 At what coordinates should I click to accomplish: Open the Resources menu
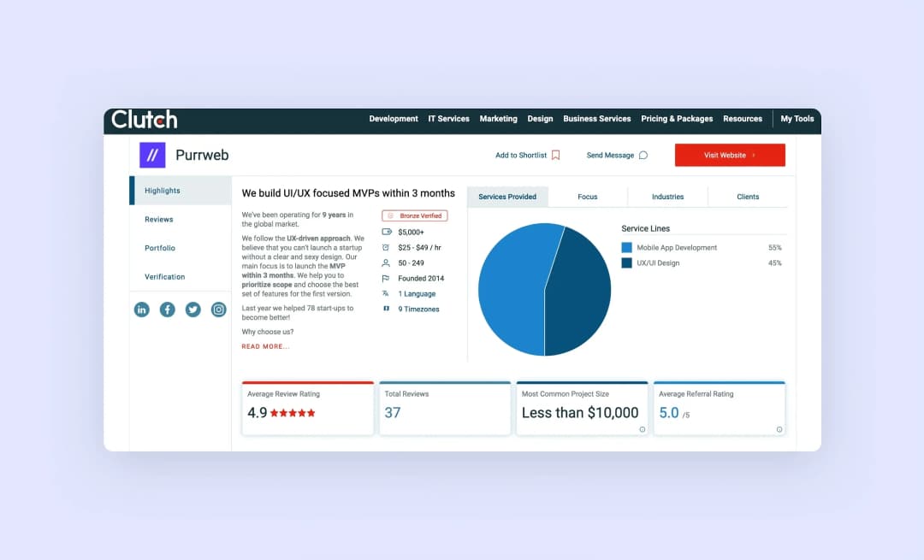pos(743,118)
